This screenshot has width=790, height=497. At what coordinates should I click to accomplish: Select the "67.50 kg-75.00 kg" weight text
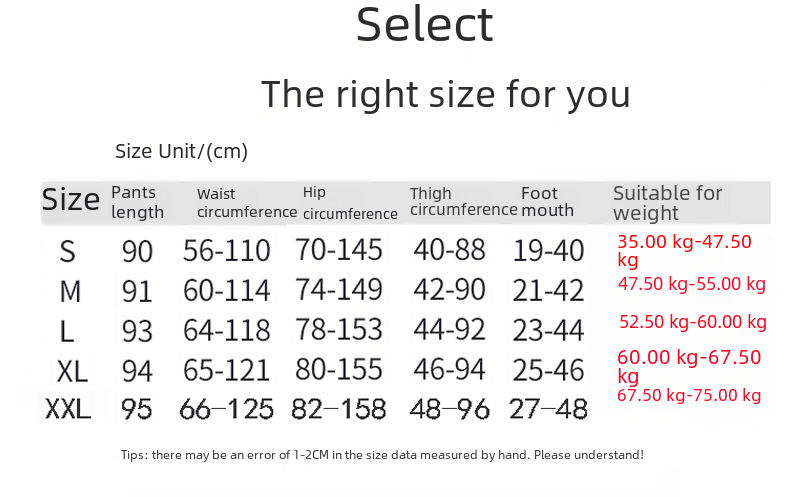click(x=689, y=395)
